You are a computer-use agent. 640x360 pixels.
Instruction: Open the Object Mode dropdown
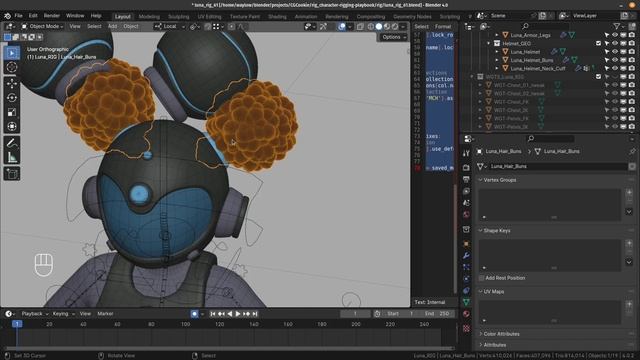coord(42,27)
